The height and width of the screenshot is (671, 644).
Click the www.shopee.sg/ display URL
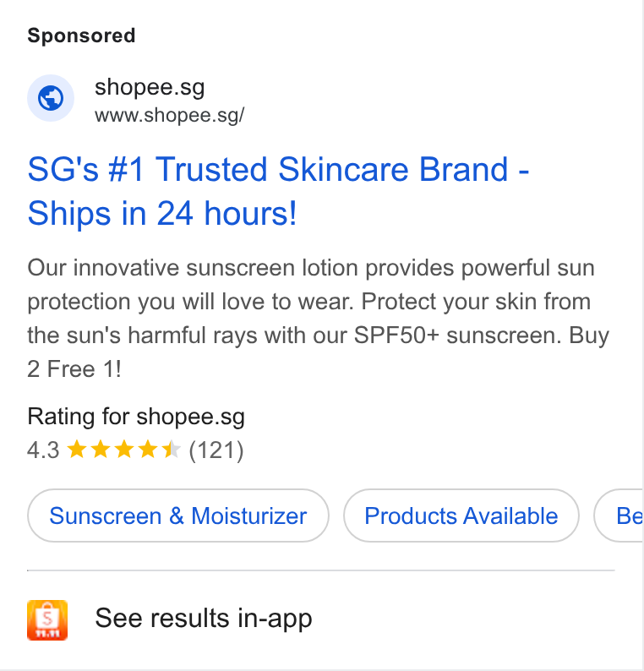(169, 116)
